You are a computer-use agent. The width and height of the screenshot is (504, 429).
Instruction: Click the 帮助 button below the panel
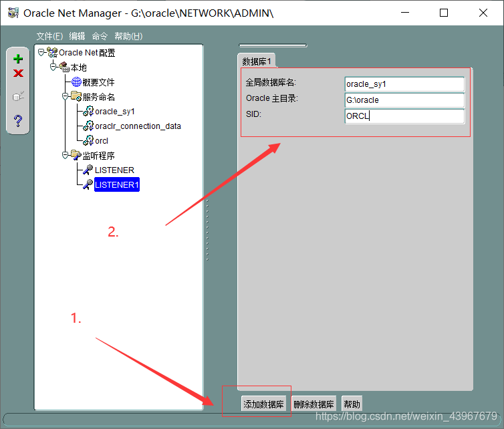(x=352, y=404)
